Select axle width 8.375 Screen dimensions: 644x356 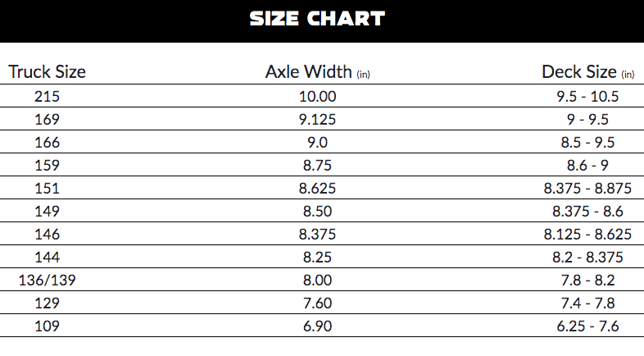[x=317, y=234]
